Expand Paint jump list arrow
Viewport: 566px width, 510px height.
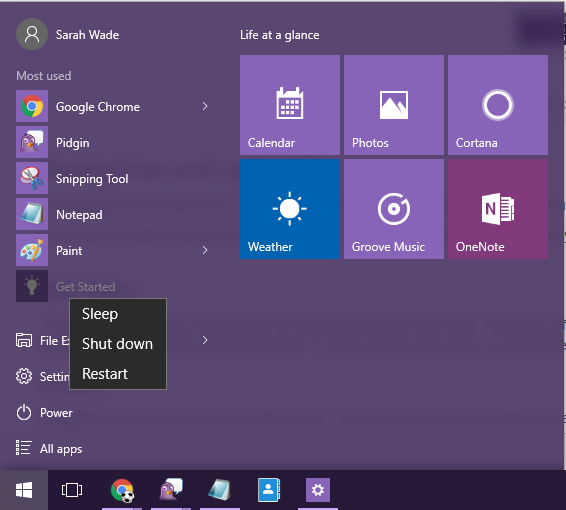205,250
